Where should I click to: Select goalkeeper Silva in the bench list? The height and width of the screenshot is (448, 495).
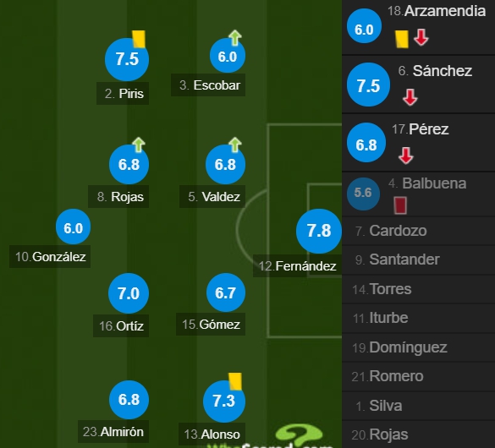coord(419,406)
